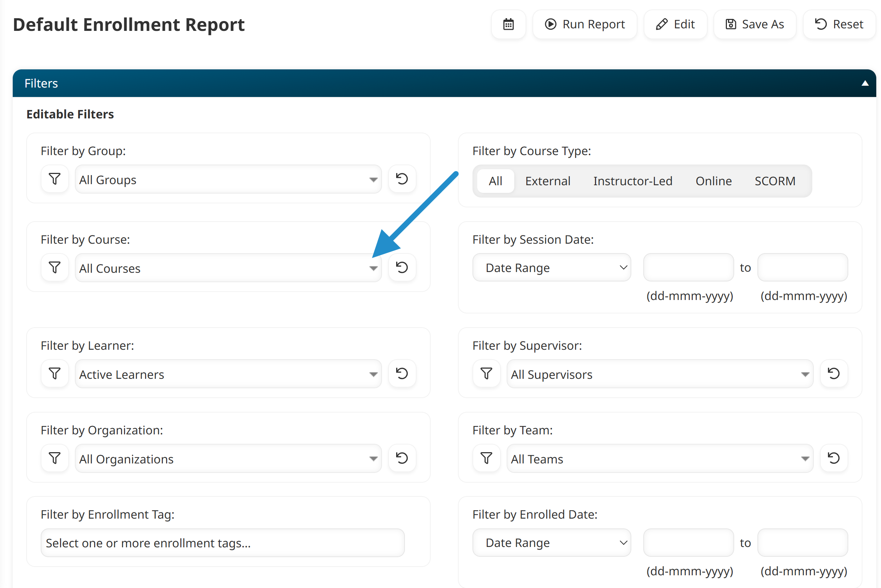This screenshot has height=588, width=881.
Task: Reset the Filter by Organization selection
Action: 402,458
